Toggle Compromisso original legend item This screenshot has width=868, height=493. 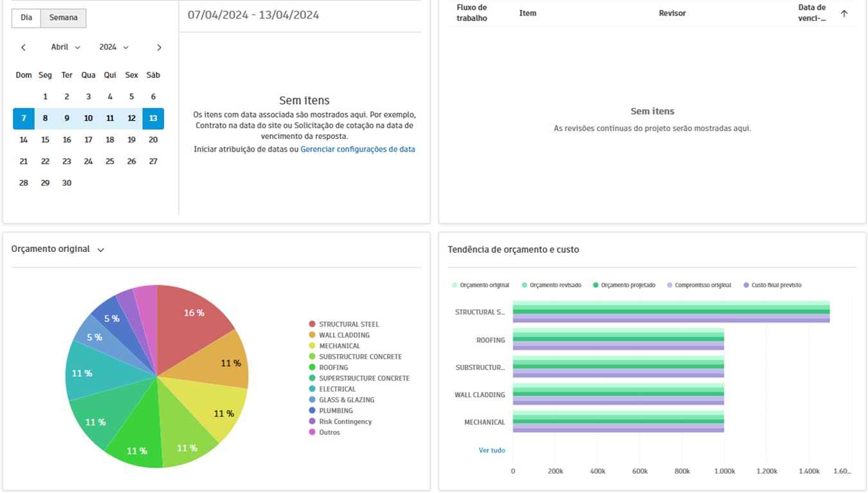point(699,285)
